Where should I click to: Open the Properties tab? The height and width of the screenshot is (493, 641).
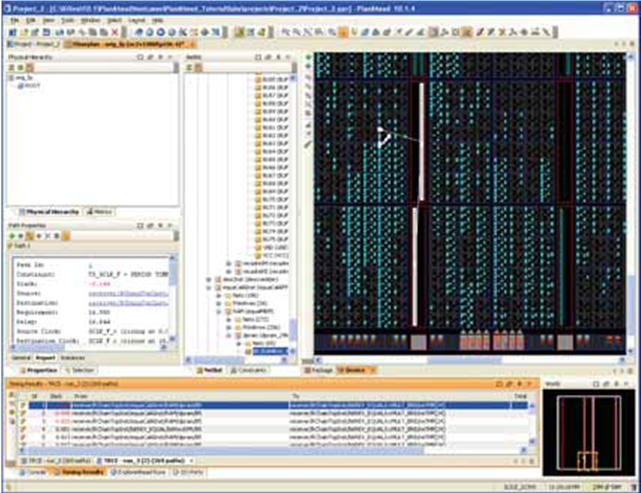coord(39,370)
